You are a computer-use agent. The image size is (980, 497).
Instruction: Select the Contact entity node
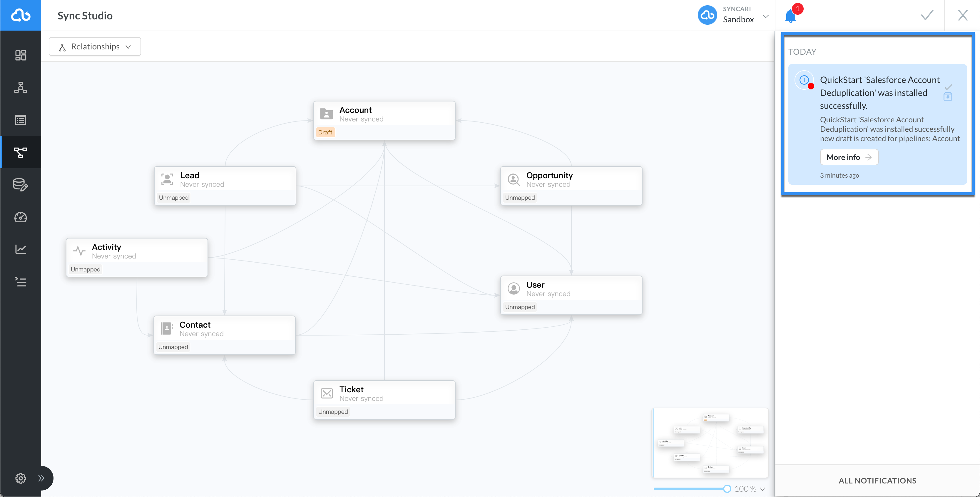tap(225, 335)
